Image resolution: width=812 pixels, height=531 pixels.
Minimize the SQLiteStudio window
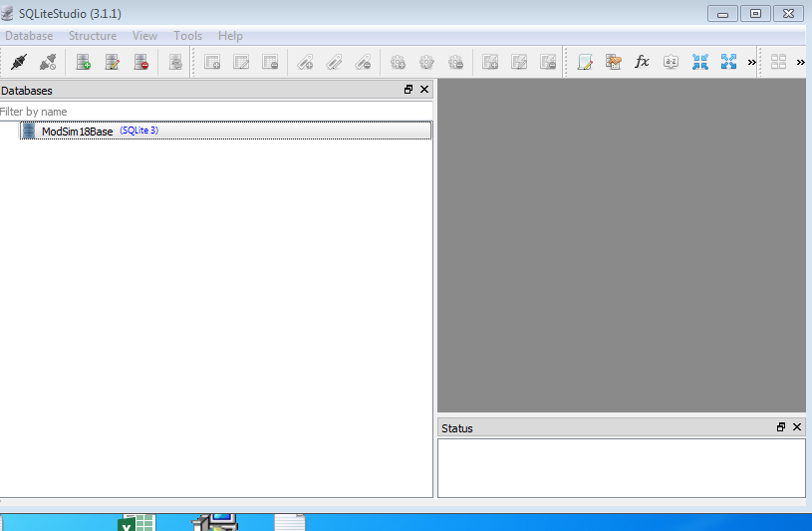tap(723, 14)
